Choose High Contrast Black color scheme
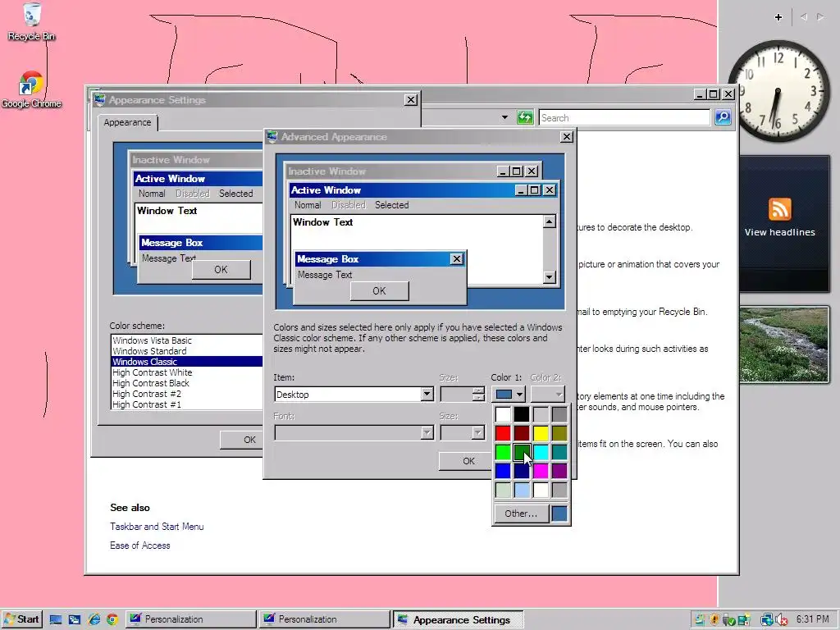The image size is (840, 630). pos(187,383)
